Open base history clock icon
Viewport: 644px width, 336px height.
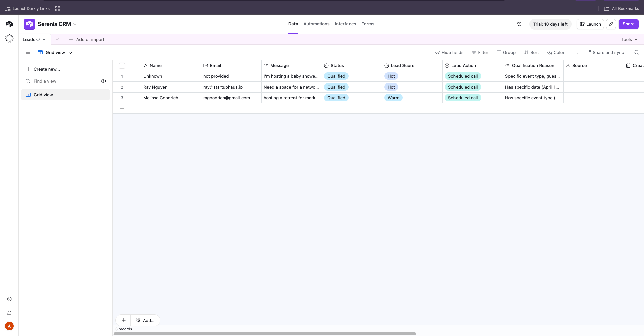[x=519, y=24]
